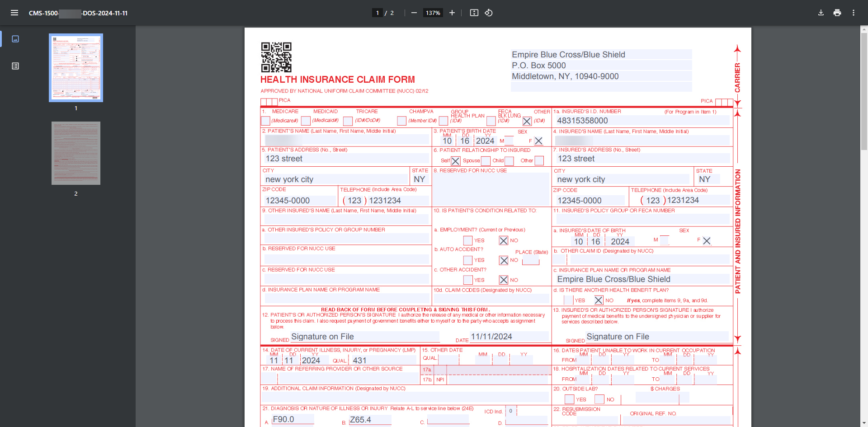Toggle the Female checkbox in patient's birth date section

click(538, 141)
